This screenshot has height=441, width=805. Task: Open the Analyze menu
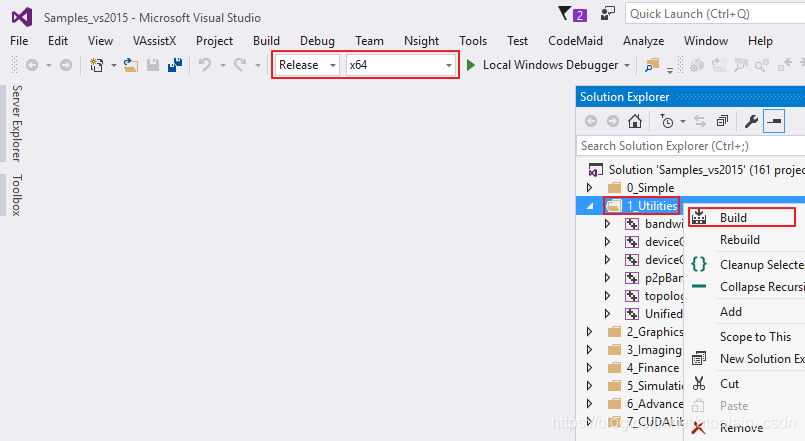(x=643, y=41)
